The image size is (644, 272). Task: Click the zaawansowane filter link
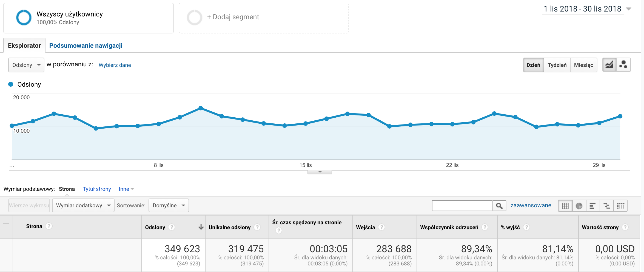531,205
